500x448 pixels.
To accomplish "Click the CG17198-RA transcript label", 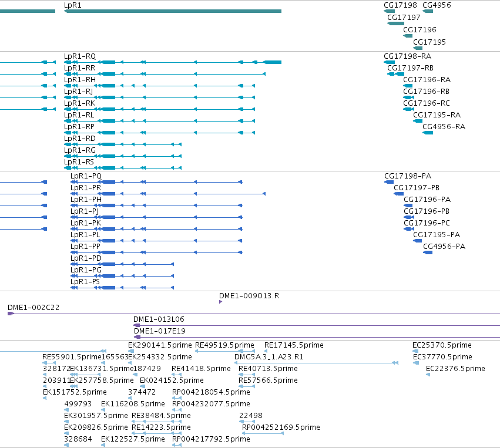I will pos(408,56).
